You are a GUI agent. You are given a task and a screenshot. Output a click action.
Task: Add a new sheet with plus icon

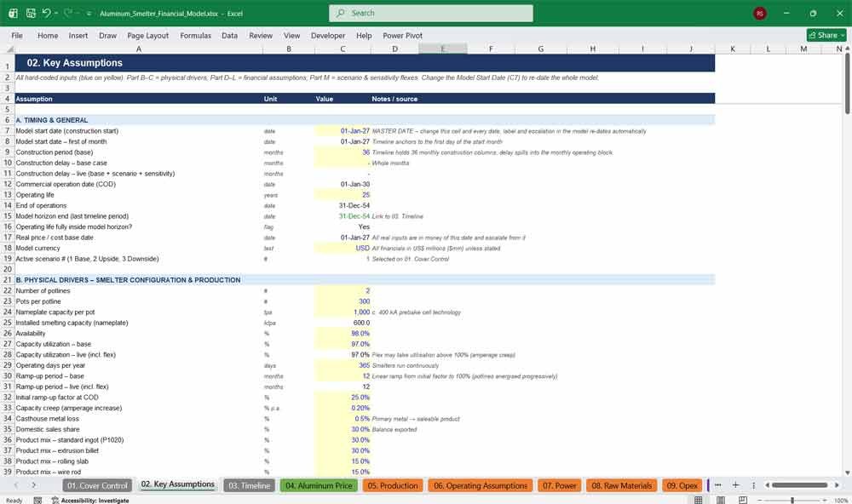(x=735, y=485)
